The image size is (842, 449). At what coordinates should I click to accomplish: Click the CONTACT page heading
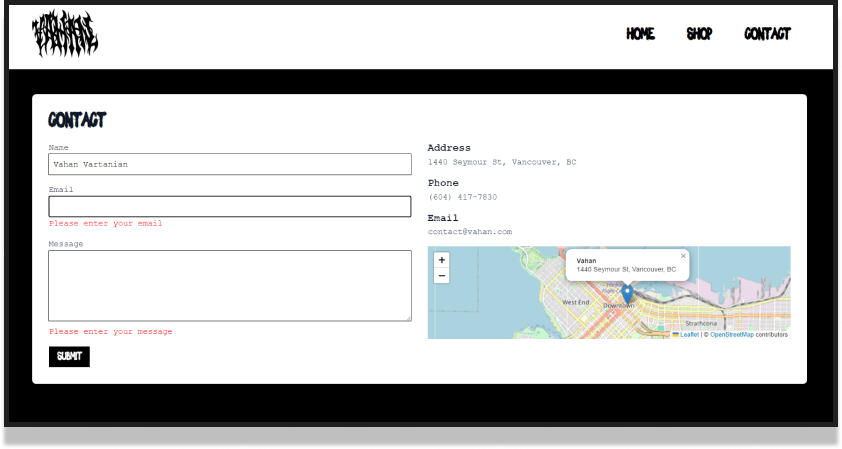click(77, 120)
